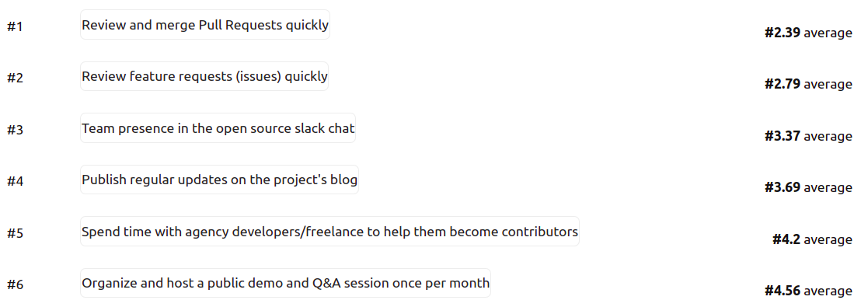
Task: Click the #2 rank label
Action: 15,78
